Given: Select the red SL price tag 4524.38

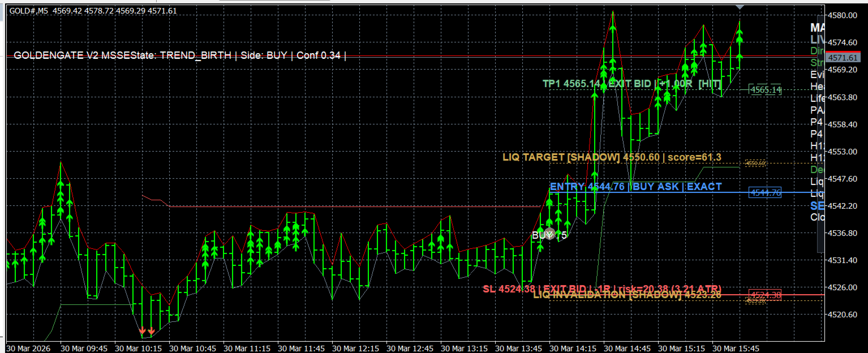Looking at the screenshot, I should point(765,295).
